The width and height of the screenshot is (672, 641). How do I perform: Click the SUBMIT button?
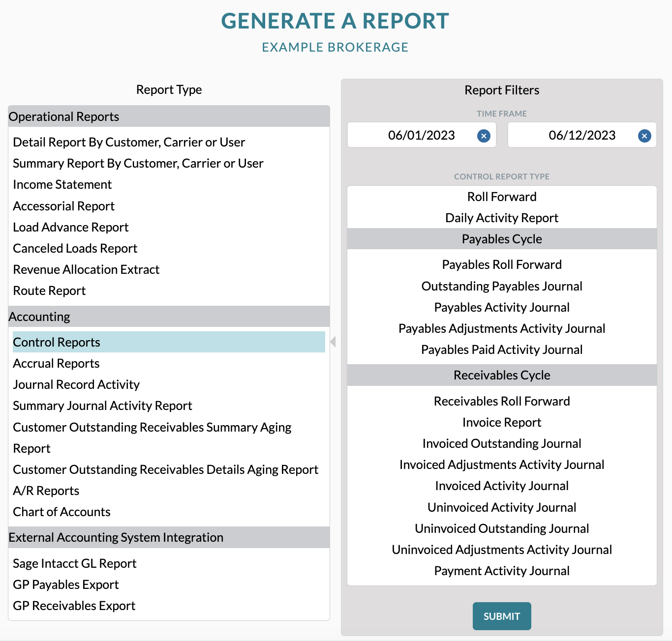[502, 616]
